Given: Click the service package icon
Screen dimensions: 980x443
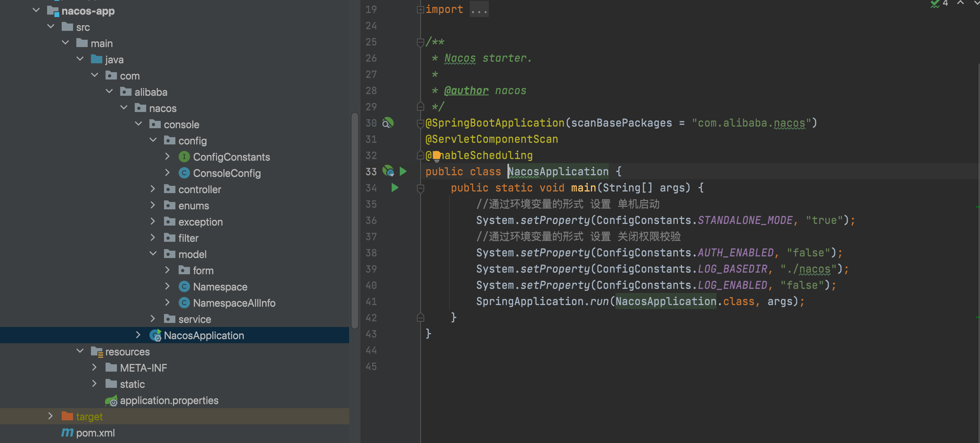Looking at the screenshot, I should [170, 319].
